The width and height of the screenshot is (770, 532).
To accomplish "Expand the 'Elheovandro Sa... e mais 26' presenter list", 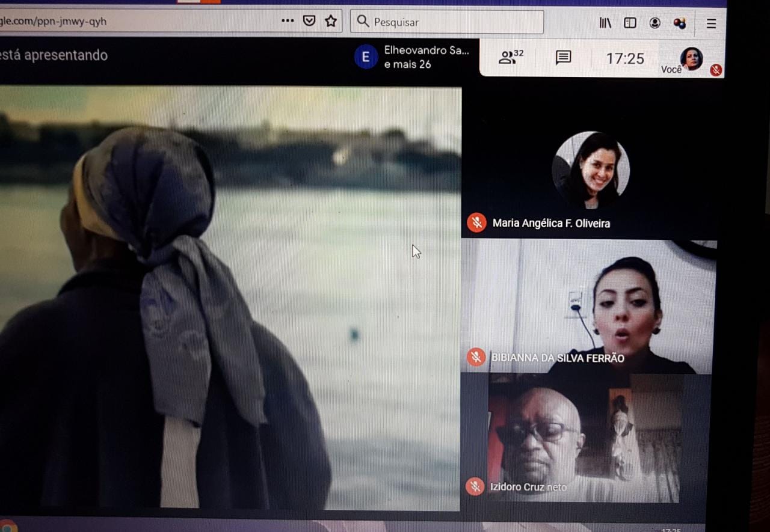I will pyautogui.click(x=426, y=57).
